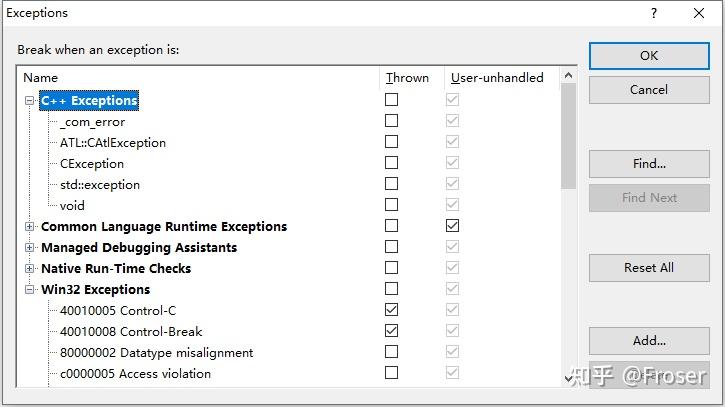The image size is (725, 407).
Task: Check Thrown for c0000005 Access violation
Action: [391, 373]
